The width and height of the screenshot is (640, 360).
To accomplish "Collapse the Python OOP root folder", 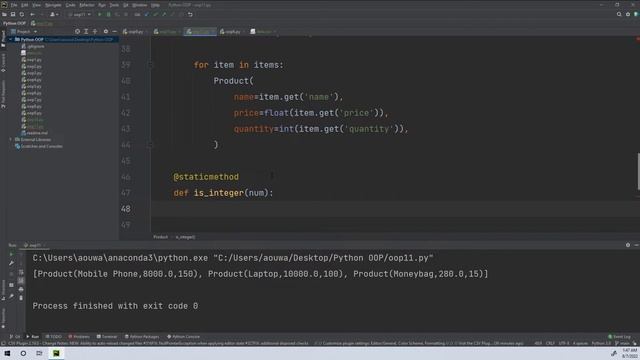I will coord(11,40).
